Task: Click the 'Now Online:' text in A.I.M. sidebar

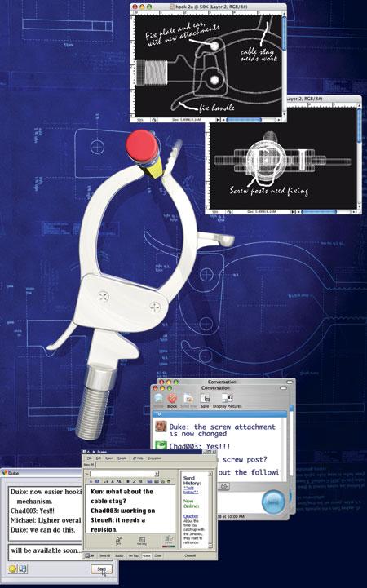Action: [191, 503]
